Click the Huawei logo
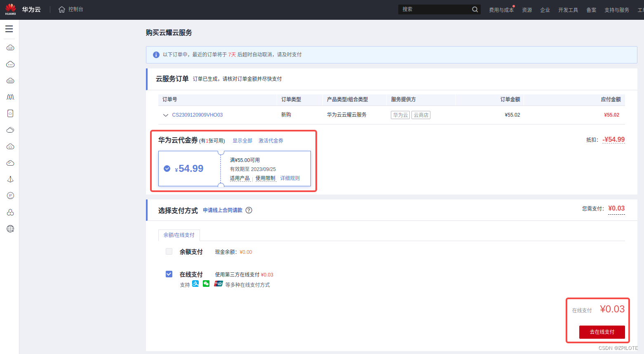Image resolution: width=644 pixels, height=354 pixels. (x=11, y=9)
